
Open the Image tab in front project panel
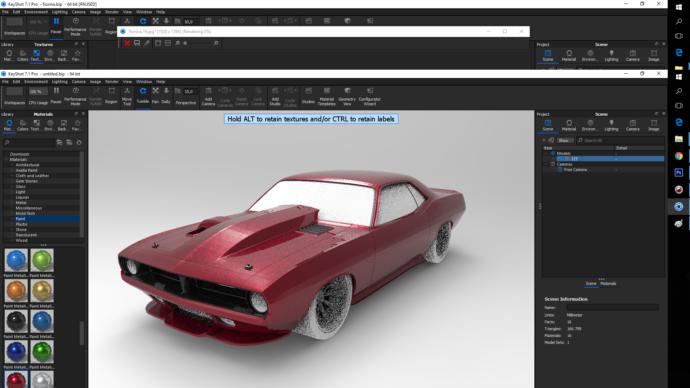pos(653,125)
